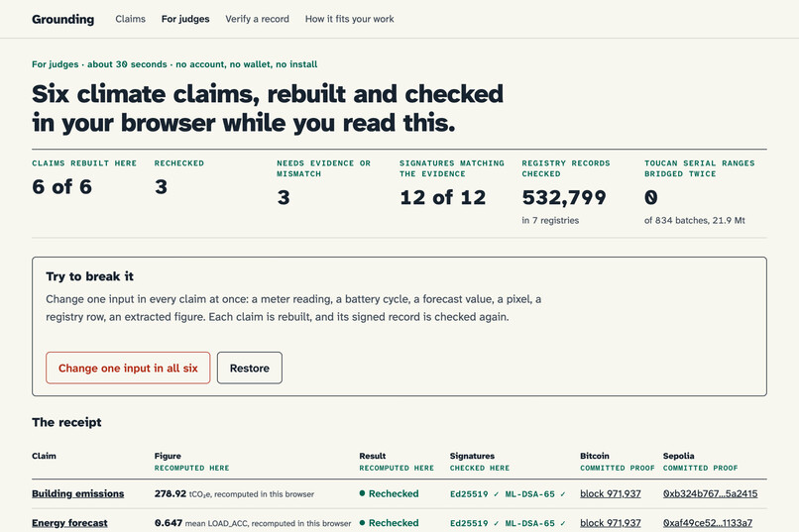Click the Bitcoin column header
799x532 pixels.
[594, 456]
